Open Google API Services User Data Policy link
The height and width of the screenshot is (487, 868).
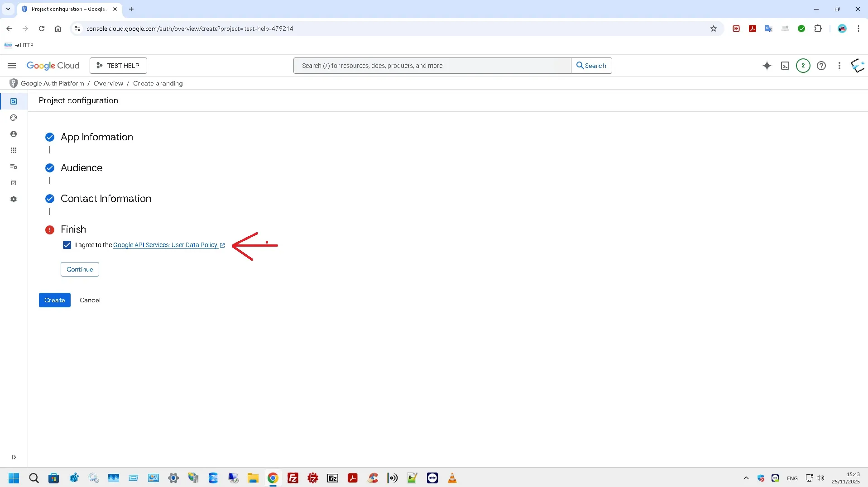tap(166, 245)
